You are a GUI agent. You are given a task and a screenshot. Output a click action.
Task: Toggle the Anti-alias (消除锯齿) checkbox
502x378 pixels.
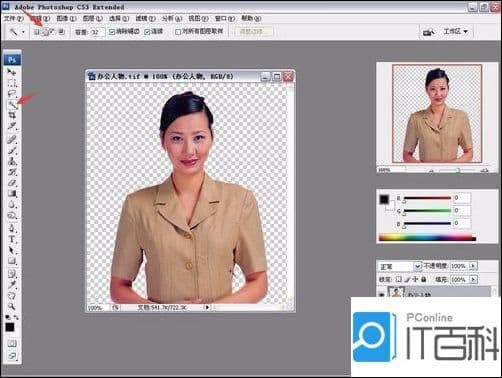pos(112,32)
